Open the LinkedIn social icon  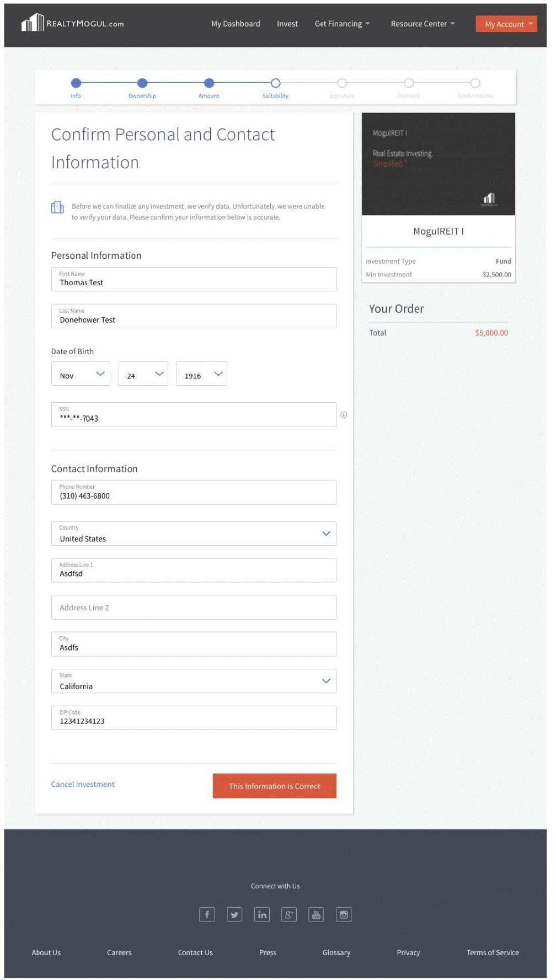262,914
